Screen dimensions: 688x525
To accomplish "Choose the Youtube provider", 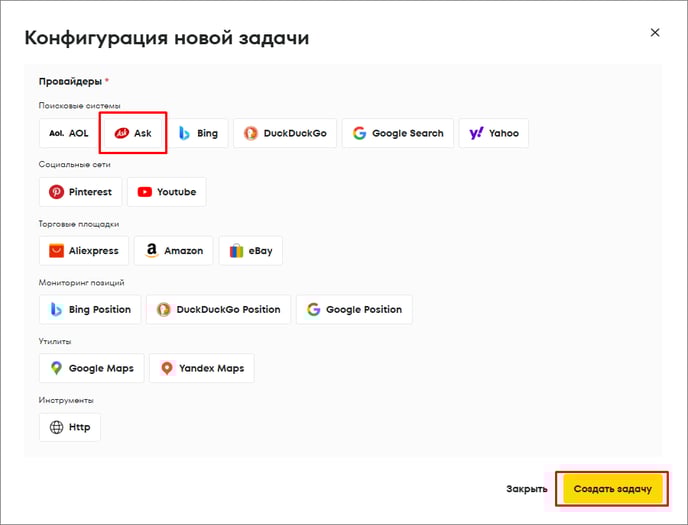I will pos(167,192).
